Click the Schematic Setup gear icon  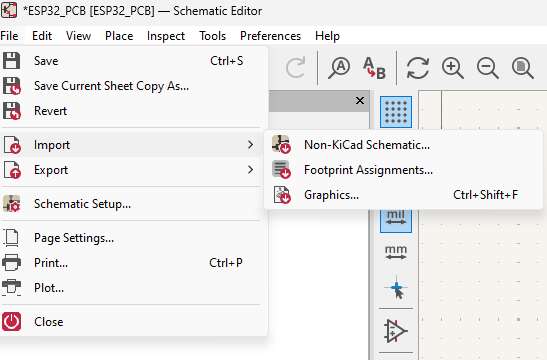pyautogui.click(x=12, y=204)
